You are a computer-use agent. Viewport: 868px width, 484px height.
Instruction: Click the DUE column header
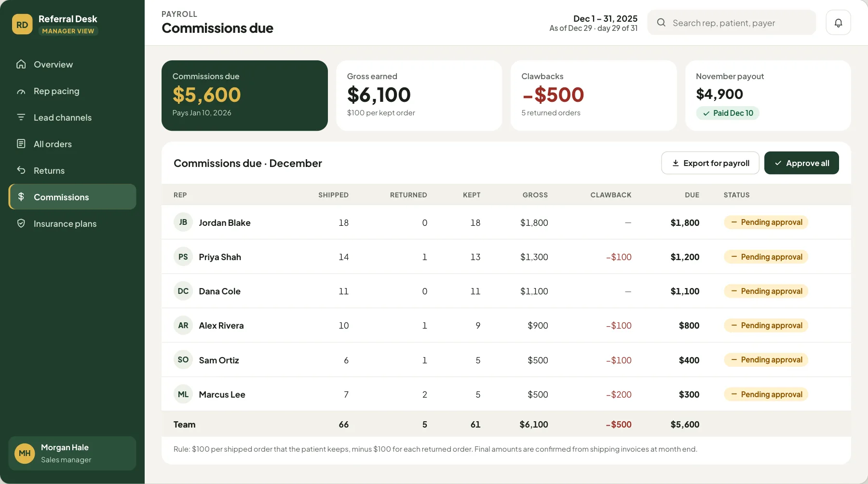click(x=692, y=195)
